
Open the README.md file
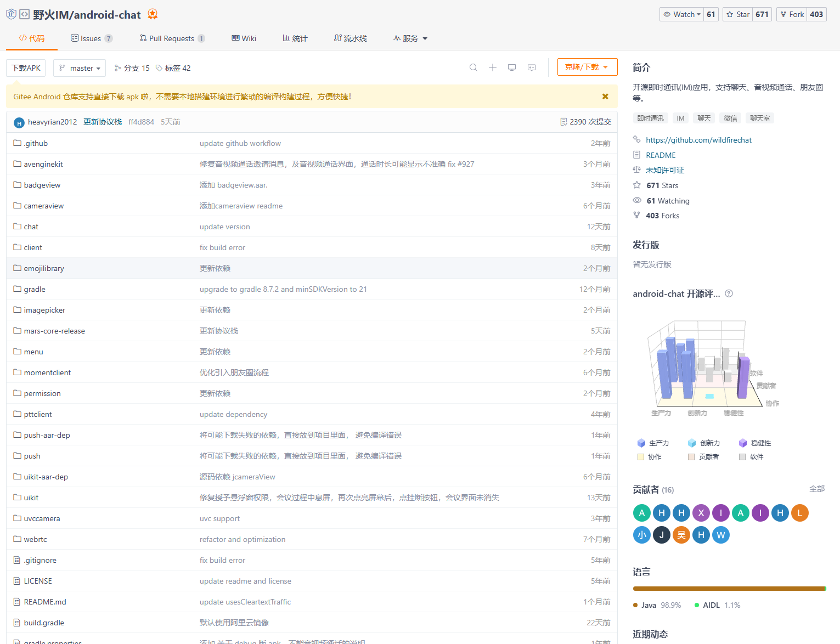tap(45, 602)
